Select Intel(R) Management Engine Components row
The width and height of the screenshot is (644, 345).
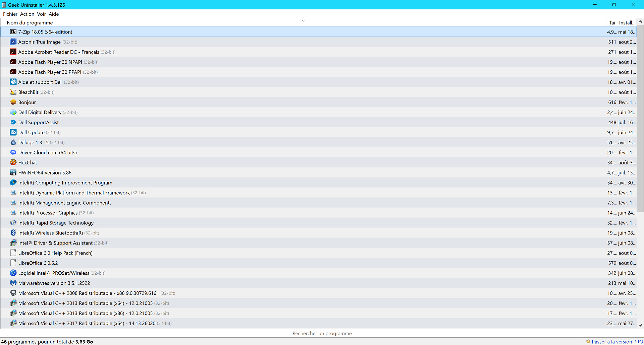pyautogui.click(x=319, y=203)
